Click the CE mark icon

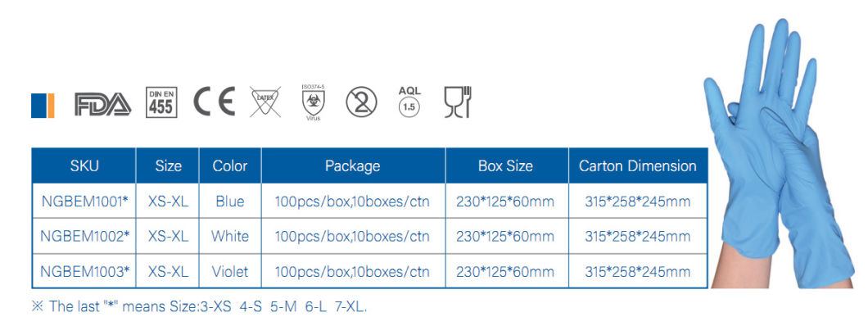point(215,102)
